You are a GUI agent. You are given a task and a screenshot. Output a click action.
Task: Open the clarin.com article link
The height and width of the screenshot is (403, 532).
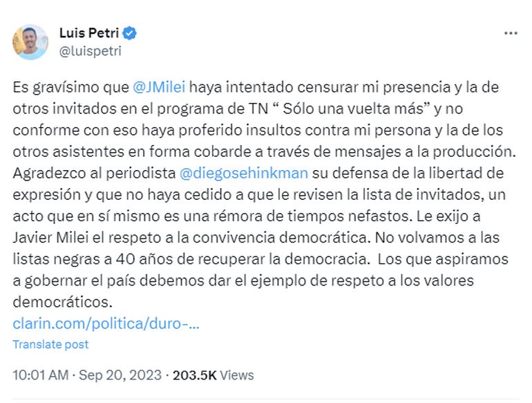pyautogui.click(x=106, y=324)
